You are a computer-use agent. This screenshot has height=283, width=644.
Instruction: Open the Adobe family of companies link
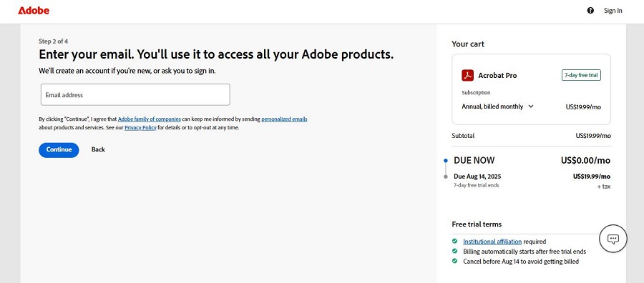pos(149,119)
